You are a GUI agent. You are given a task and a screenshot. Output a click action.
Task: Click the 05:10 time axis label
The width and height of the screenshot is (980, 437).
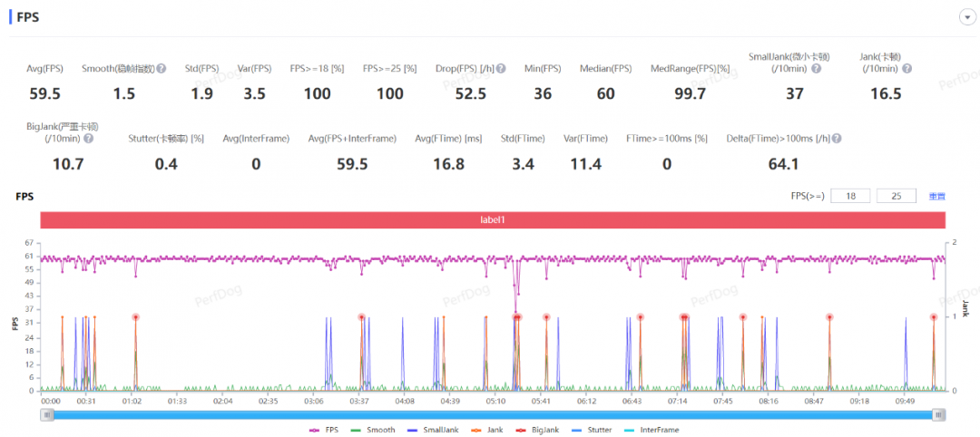point(495,401)
